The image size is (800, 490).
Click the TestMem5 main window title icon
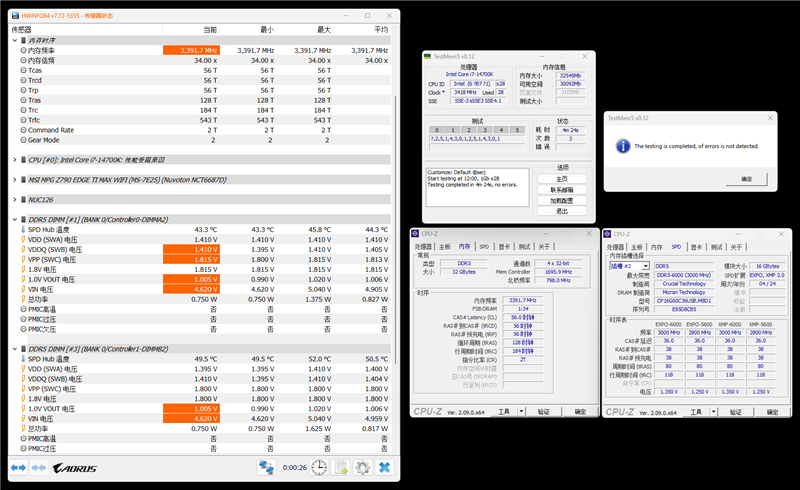(x=428, y=57)
